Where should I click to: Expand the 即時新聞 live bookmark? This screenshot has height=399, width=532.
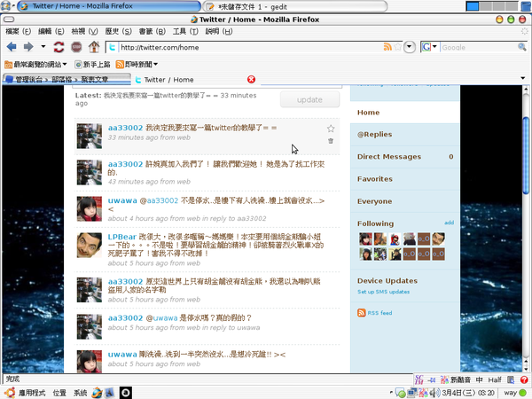137,64
